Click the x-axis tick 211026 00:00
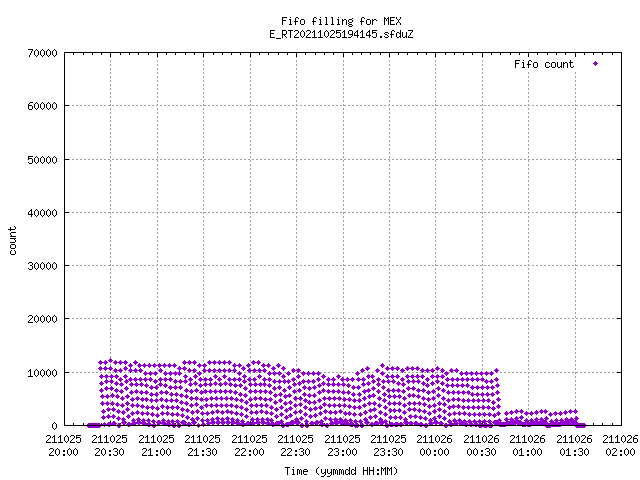Image resolution: width=640 pixels, height=480 pixels. coord(435,446)
